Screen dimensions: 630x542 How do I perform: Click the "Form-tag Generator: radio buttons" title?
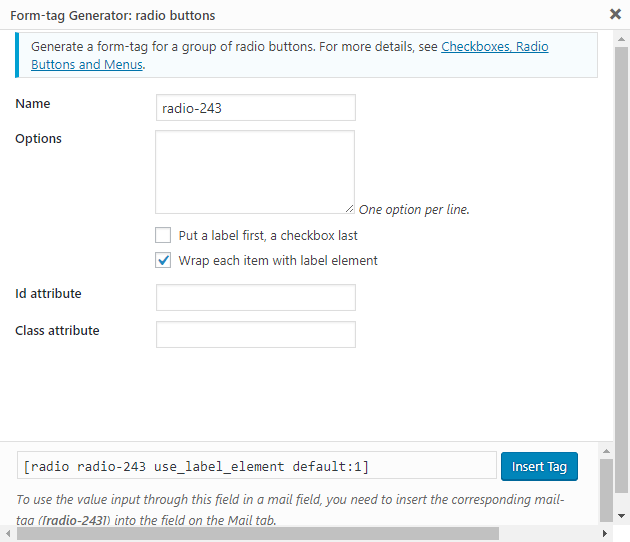click(112, 16)
